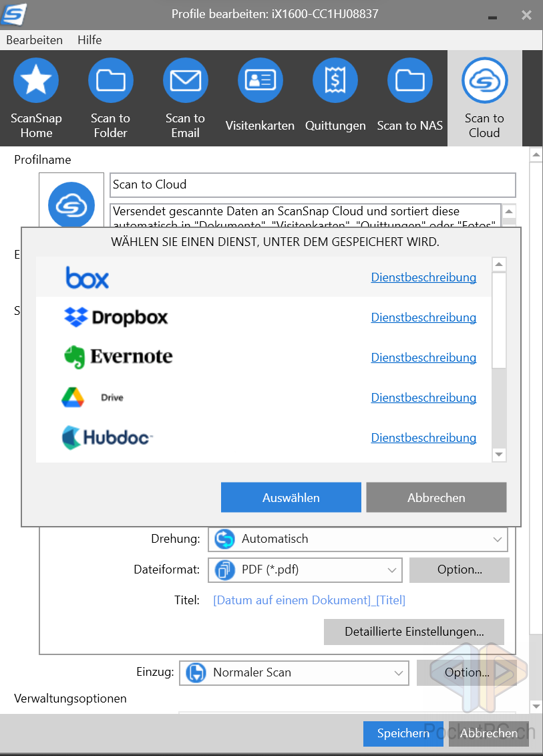543x756 pixels.
Task: Cancel the service selection dialog with Abbrechen
Action: [x=436, y=497]
